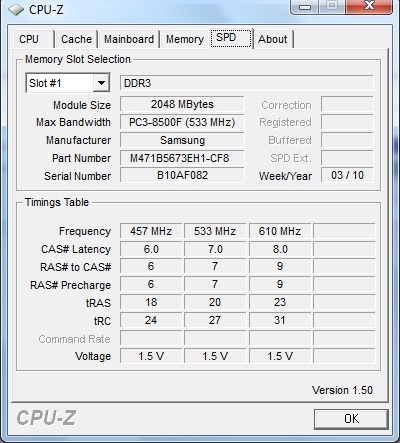Click the 533 MHz frequency cell
Viewport: 400px width, 443px height.
pyautogui.click(x=215, y=231)
